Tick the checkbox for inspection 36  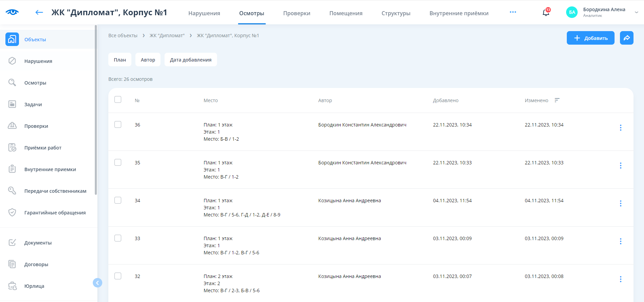pyautogui.click(x=118, y=124)
